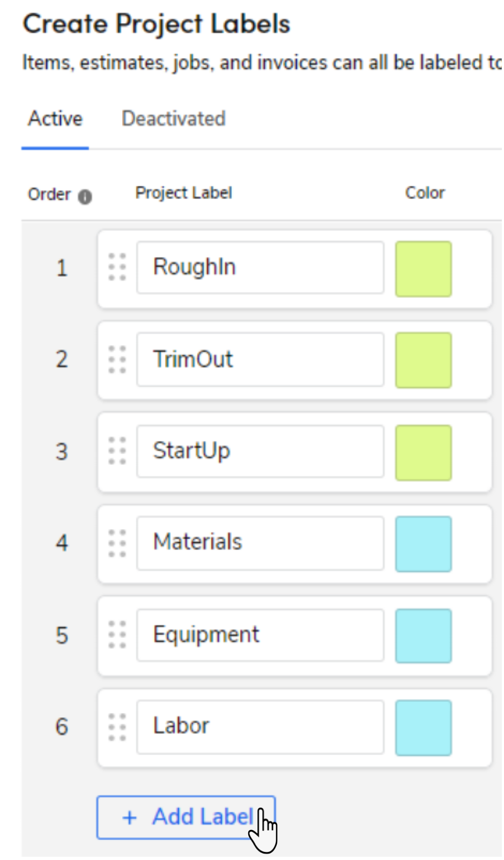Open the Order info tooltip icon
The height and width of the screenshot is (860, 504).
pyautogui.click(x=86, y=196)
